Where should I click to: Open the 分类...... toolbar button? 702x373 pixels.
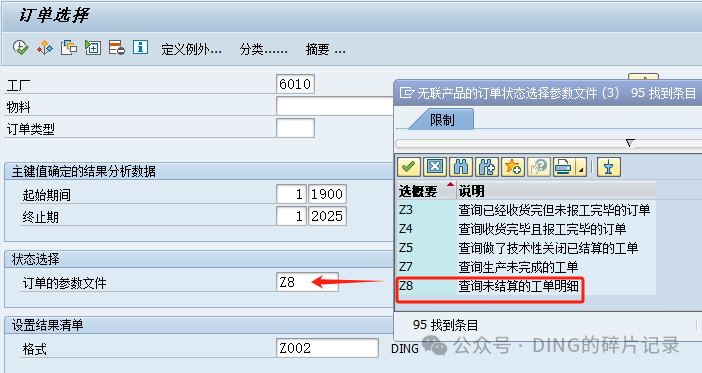coord(263,49)
